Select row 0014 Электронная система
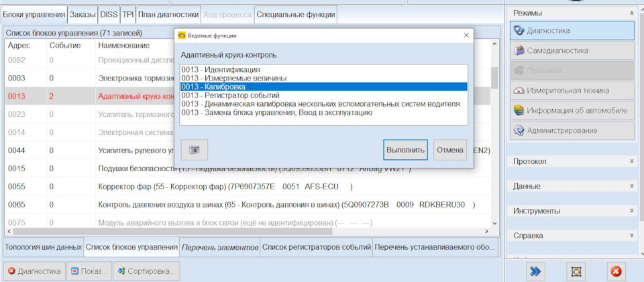Viewport: 644px width, 282px height. pyautogui.click(x=89, y=132)
